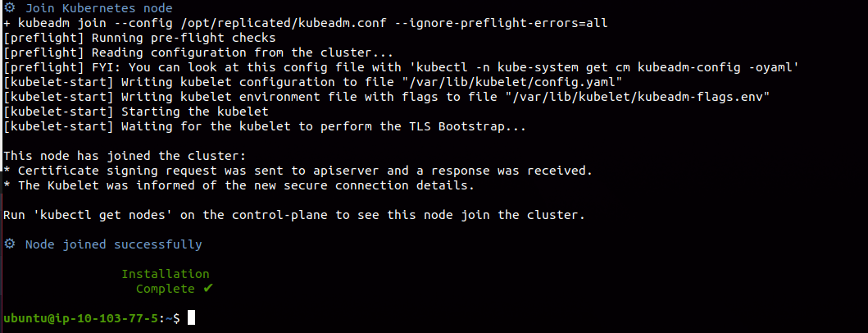The width and height of the screenshot is (868, 333).
Task: Click the gear icon beside Join Kubernetes node
Action: [x=9, y=7]
